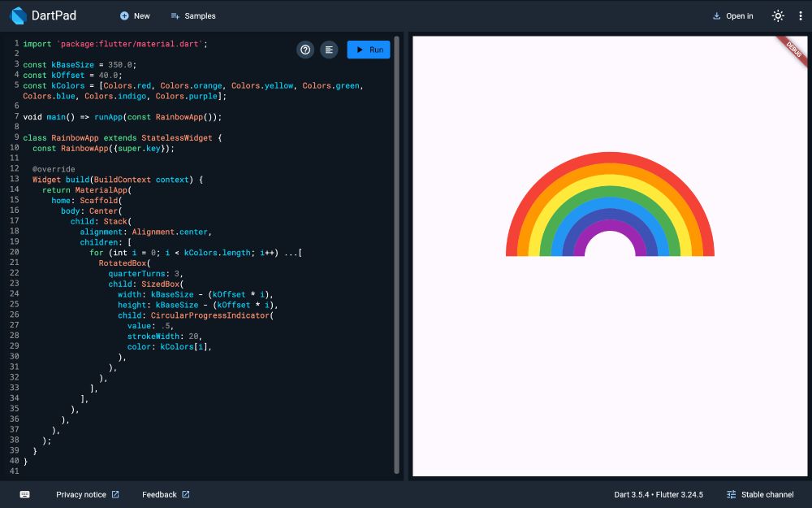The width and height of the screenshot is (812, 508).
Task: Toggle light theme with the sun icon
Action: click(778, 16)
